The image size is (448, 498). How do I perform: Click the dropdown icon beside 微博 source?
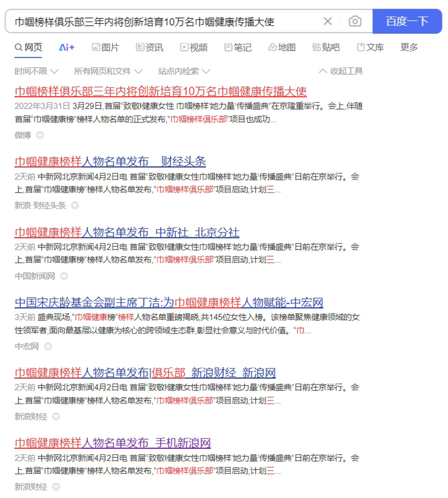pyautogui.click(x=40, y=136)
